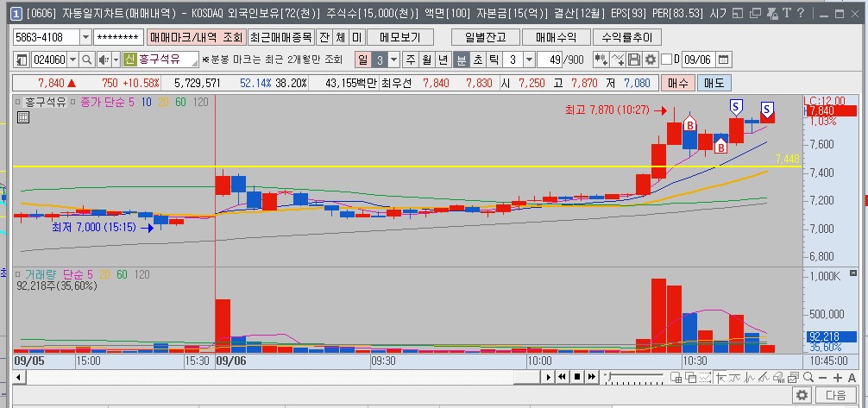
Task: Click the stacked chart windows icon in bottom toolbar
Action: [x=793, y=377]
